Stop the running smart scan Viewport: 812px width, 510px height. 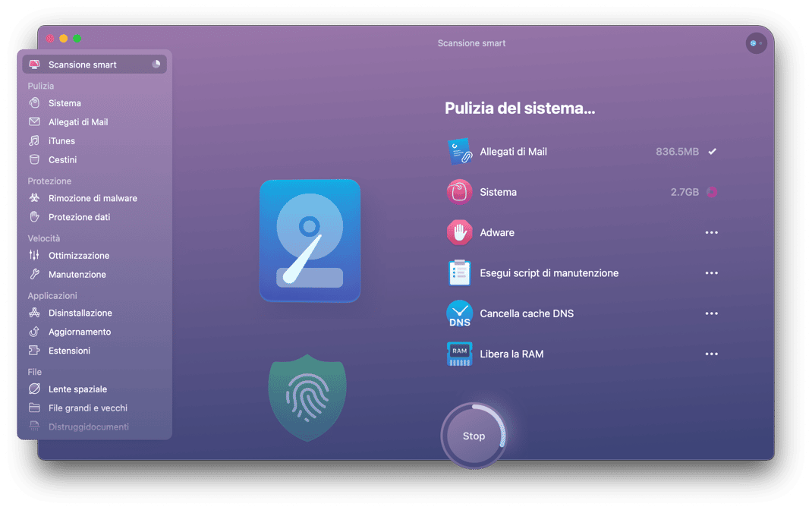474,436
